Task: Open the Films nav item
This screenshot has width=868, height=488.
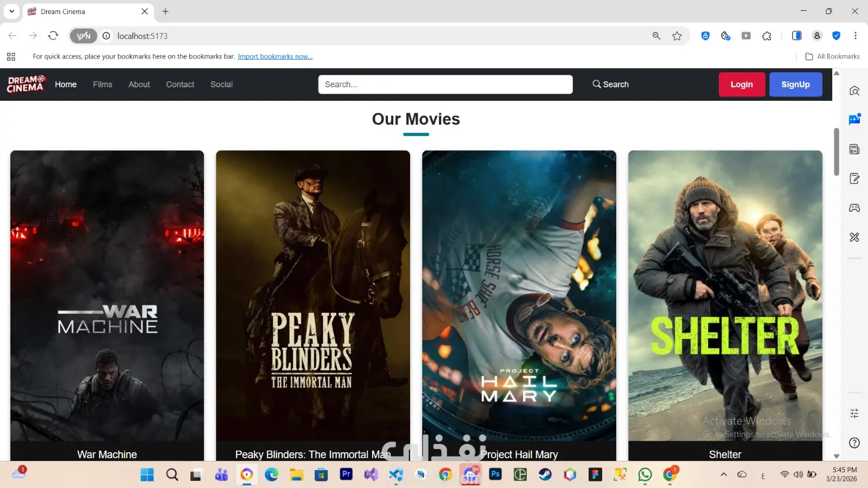Action: tap(103, 85)
